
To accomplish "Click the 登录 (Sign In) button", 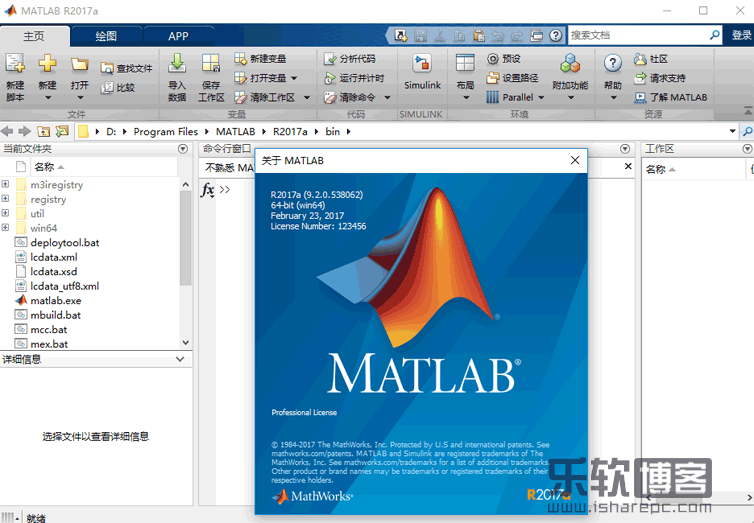I will pos(741,35).
